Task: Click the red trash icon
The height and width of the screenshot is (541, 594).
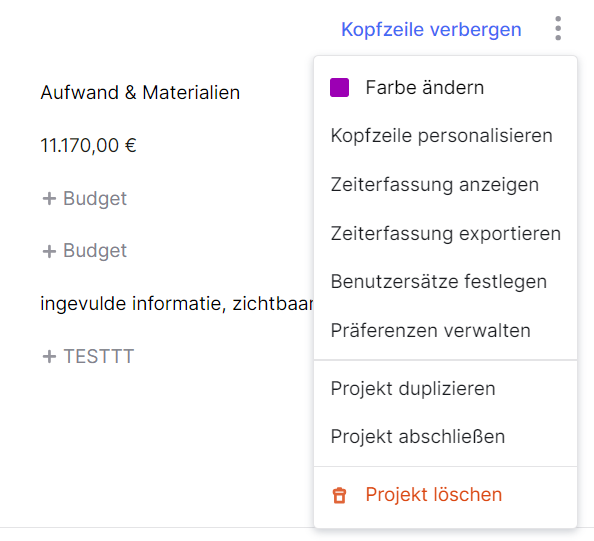Action: click(339, 495)
